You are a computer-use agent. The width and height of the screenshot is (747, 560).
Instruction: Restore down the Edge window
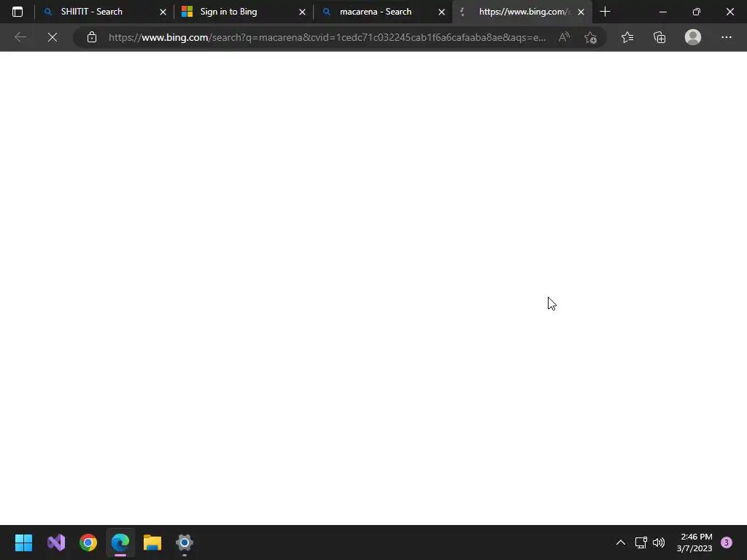click(697, 12)
